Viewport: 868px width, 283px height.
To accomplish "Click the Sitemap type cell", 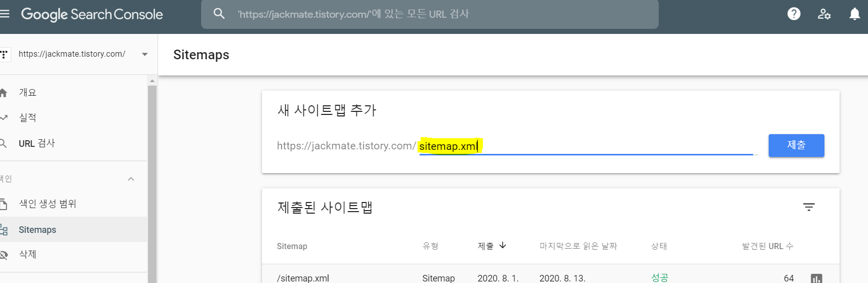I will (438, 278).
